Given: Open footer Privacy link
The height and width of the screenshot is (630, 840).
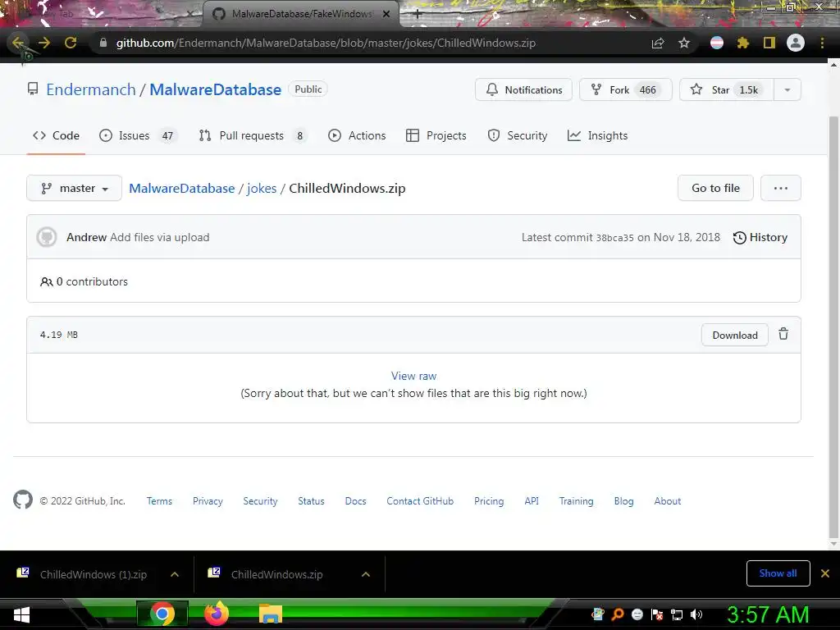Looking at the screenshot, I should click(x=208, y=501).
